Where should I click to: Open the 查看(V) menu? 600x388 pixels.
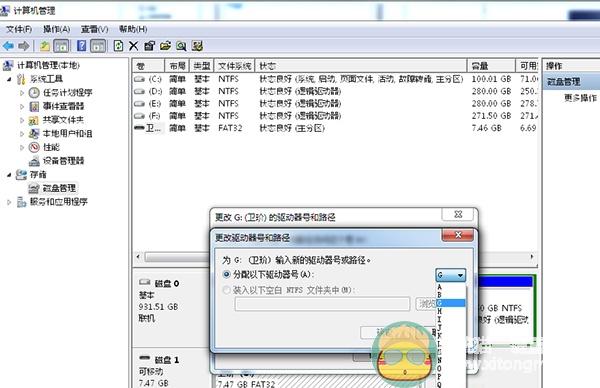94,29
